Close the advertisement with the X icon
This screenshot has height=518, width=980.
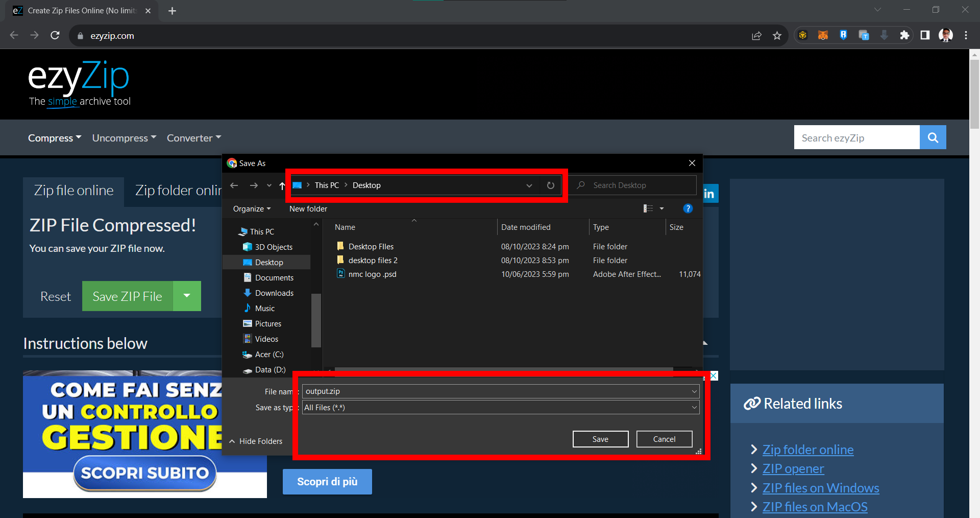(714, 376)
